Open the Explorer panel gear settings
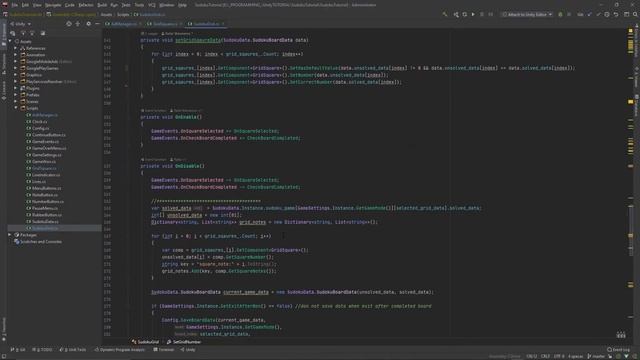640x360 pixels. pyautogui.click(x=89, y=24)
